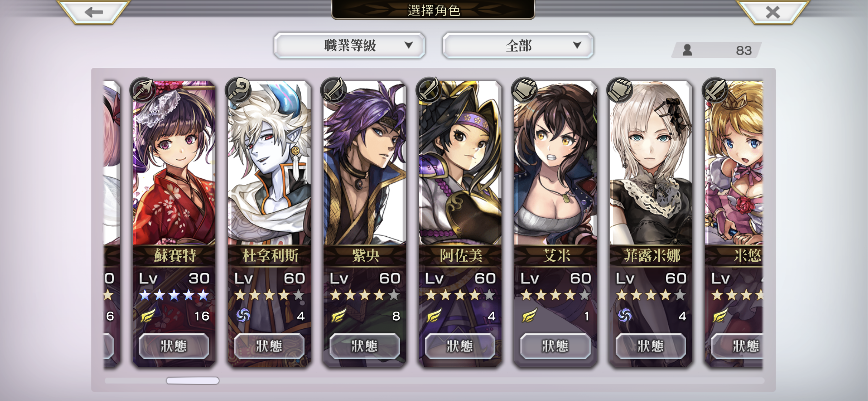Click the character count 83 indicator
The image size is (868, 401).
pyautogui.click(x=716, y=50)
